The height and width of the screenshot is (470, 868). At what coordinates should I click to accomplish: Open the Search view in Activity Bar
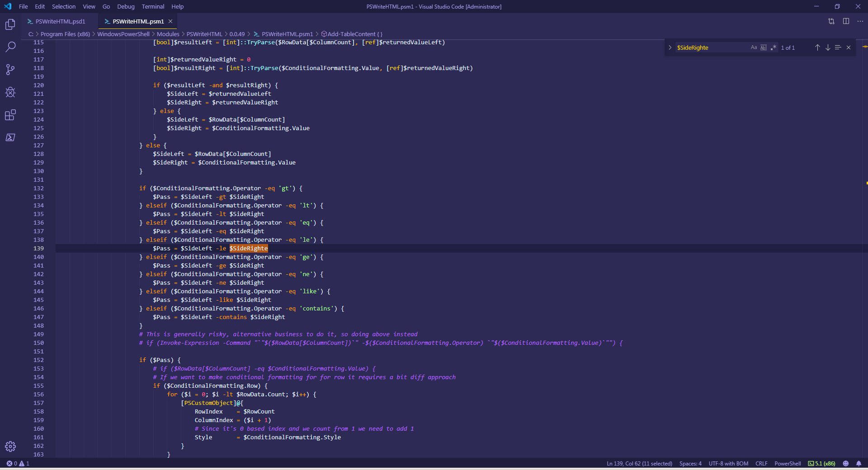(x=10, y=47)
